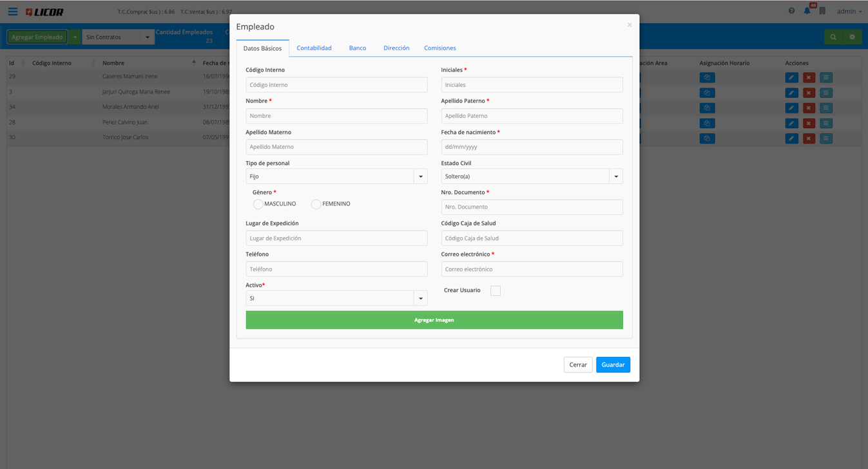
Task: Click the search icon in green toolbar
Action: [x=833, y=37]
